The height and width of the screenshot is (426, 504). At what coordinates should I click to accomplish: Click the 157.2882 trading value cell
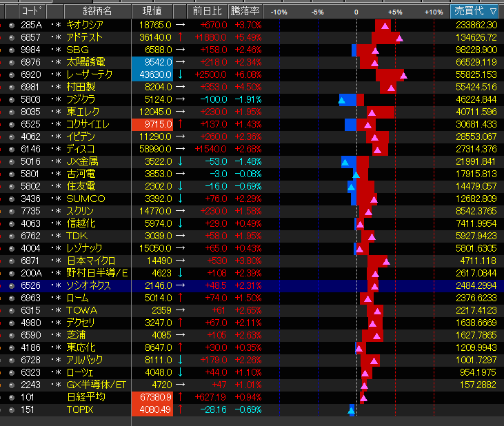[x=478, y=385]
